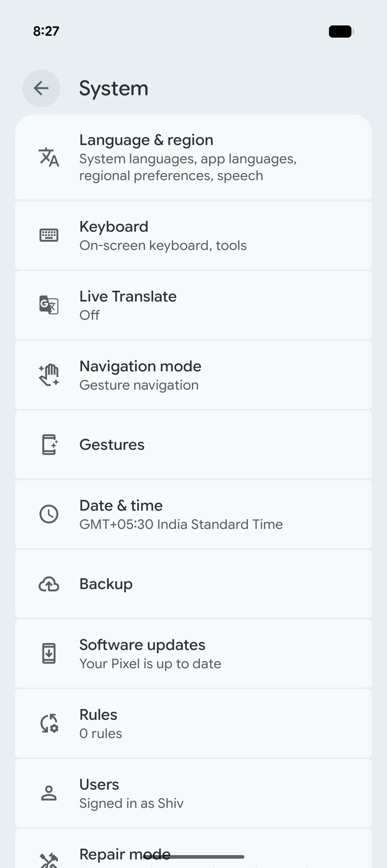The width and height of the screenshot is (387, 868).
Task: Tap the Software updates download icon
Action: click(x=49, y=654)
